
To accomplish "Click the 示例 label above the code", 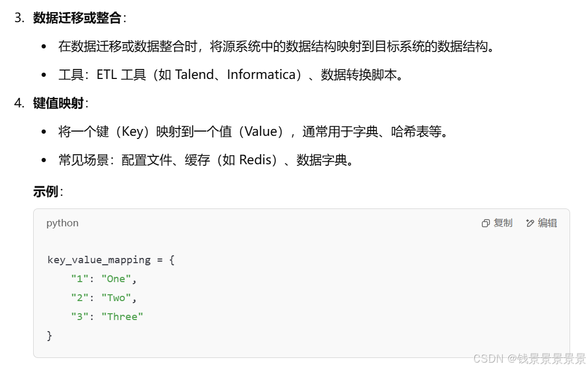I will (45, 192).
